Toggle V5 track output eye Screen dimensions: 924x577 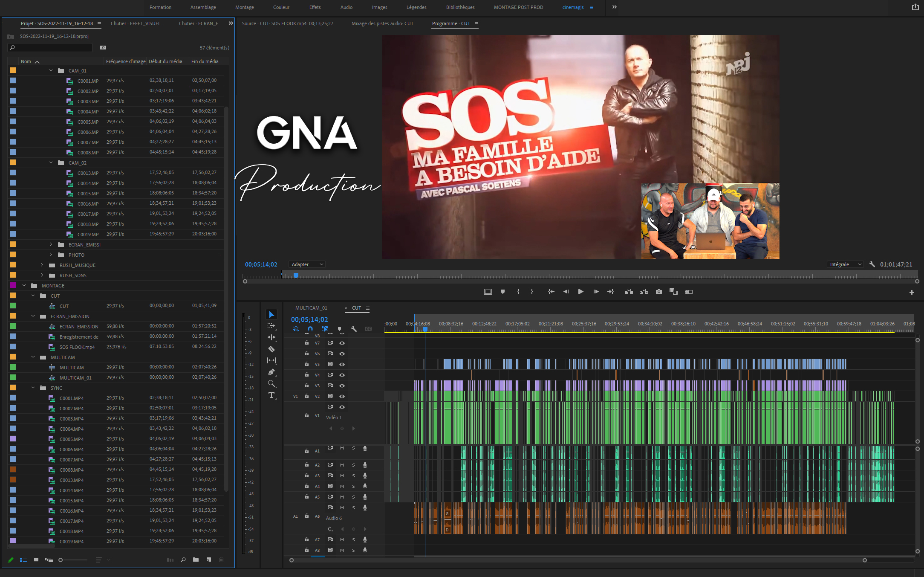click(x=342, y=364)
